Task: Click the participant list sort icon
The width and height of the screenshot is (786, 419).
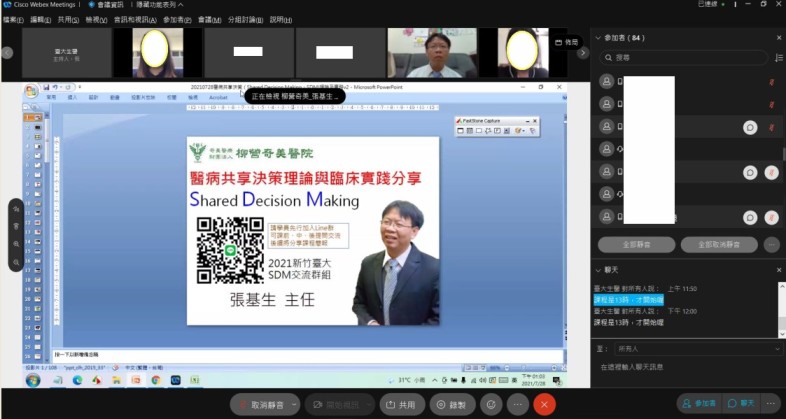Action: [777, 57]
